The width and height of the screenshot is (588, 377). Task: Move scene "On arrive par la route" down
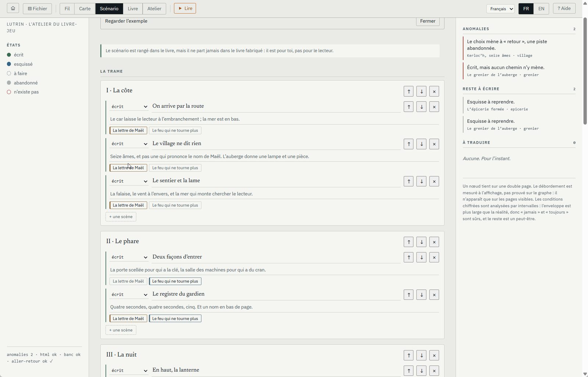(x=422, y=107)
